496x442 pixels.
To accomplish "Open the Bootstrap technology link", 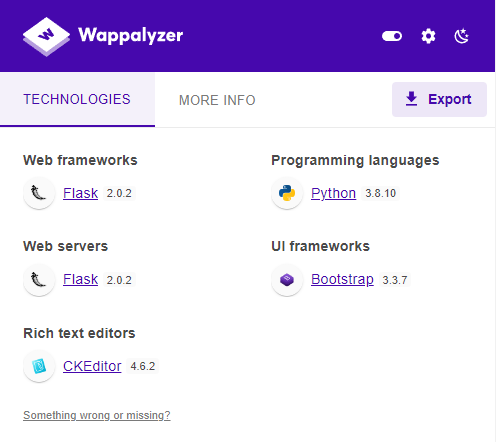I will pyautogui.click(x=342, y=279).
